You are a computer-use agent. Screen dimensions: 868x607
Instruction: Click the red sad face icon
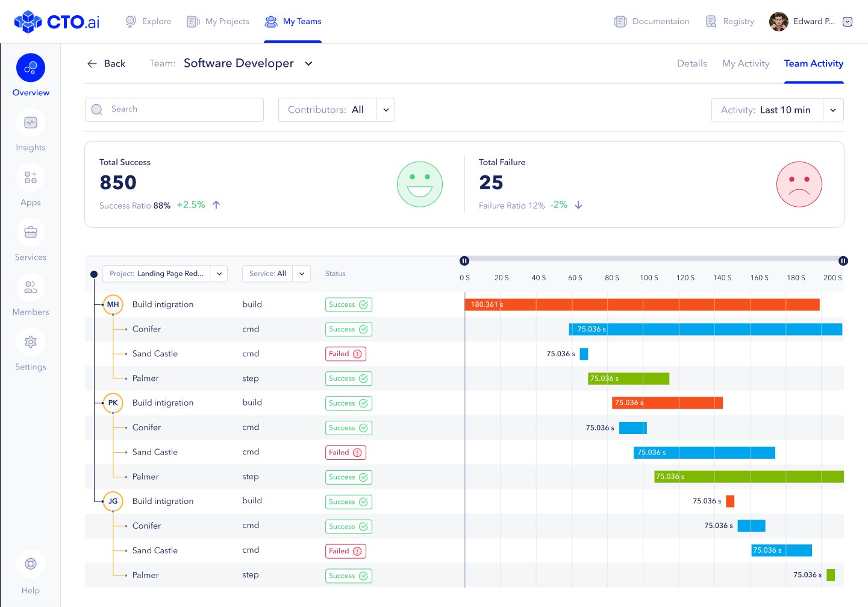(799, 184)
